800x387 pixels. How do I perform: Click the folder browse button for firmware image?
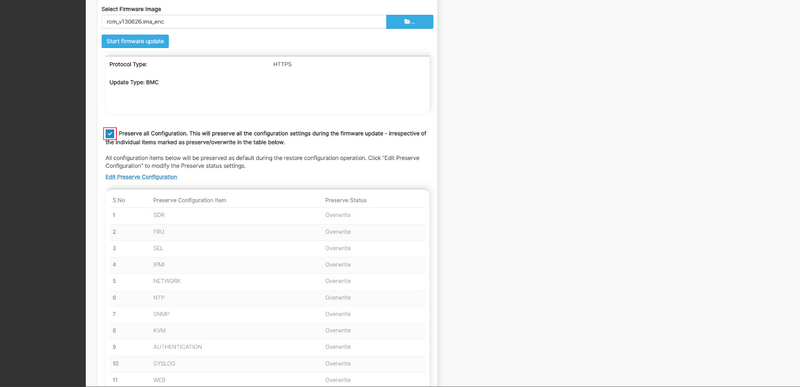tap(409, 21)
